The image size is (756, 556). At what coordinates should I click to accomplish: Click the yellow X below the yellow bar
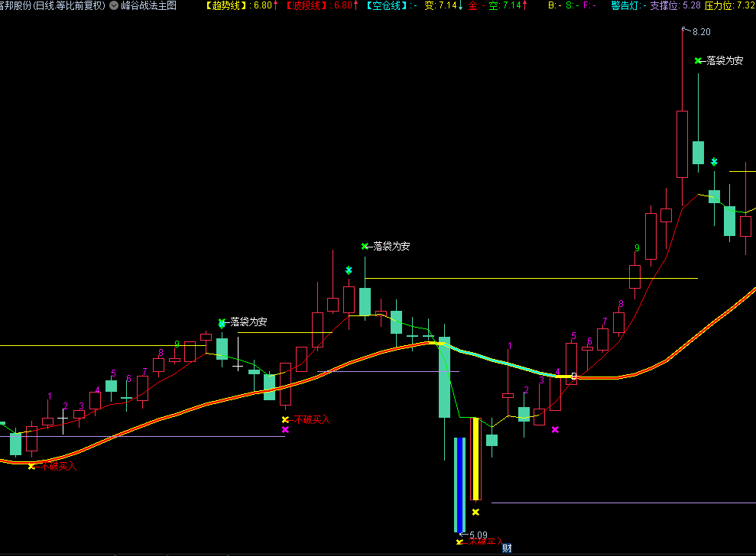point(475,512)
